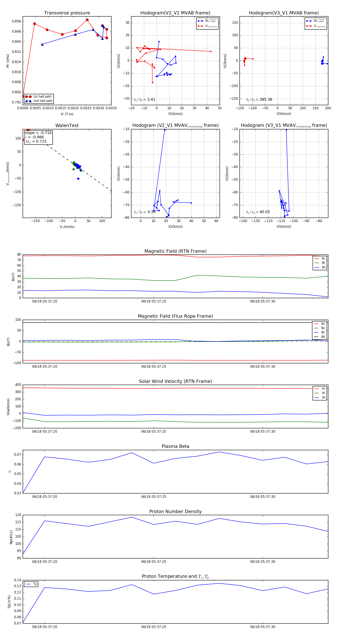This screenshot has height=644, width=351.
Task: Click the red "1st half path" legend marker
Action: [x=28, y=96]
